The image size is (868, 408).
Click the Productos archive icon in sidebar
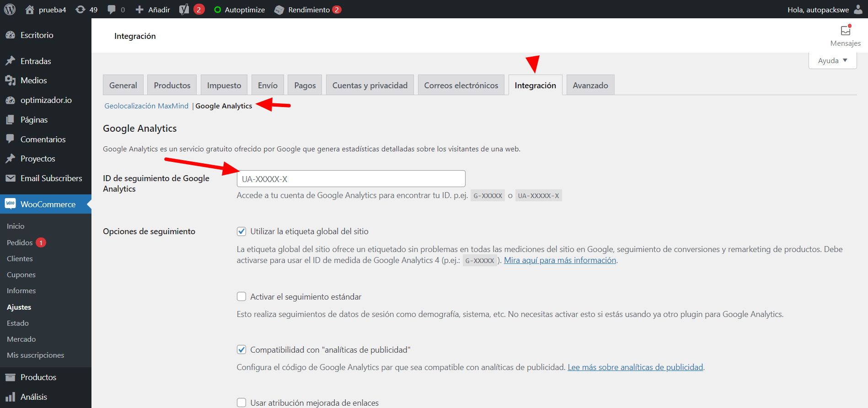point(10,377)
